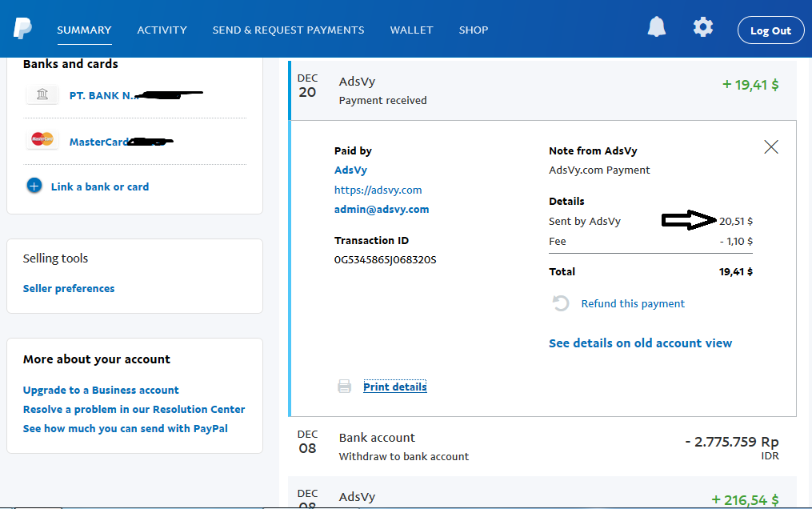This screenshot has height=509, width=812.
Task: Click Upgrade to a Business account
Action: pyautogui.click(x=101, y=390)
